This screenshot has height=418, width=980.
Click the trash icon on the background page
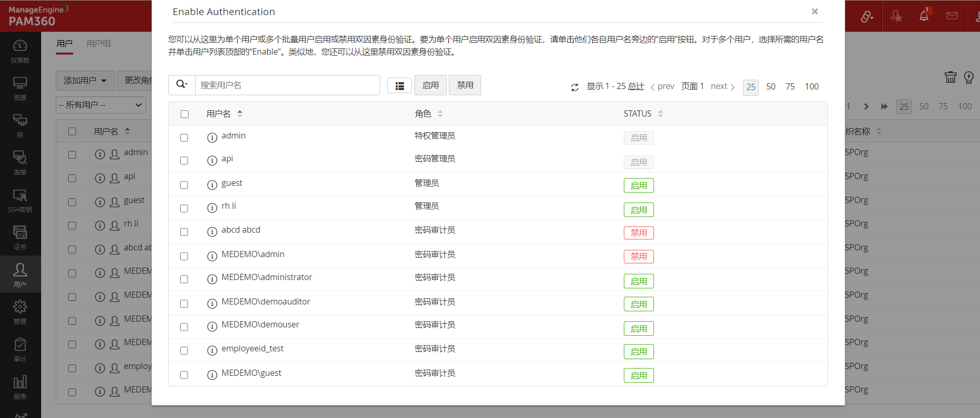click(x=950, y=77)
